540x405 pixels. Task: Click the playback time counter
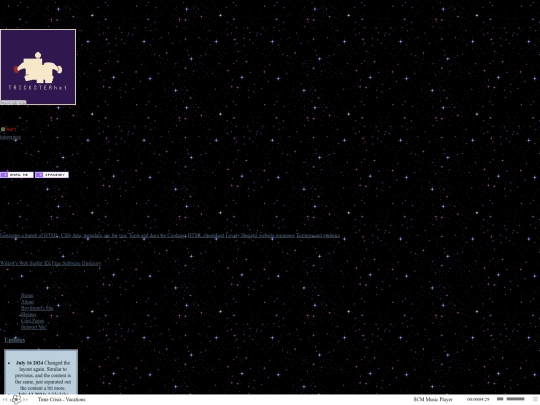pyautogui.click(x=478, y=399)
